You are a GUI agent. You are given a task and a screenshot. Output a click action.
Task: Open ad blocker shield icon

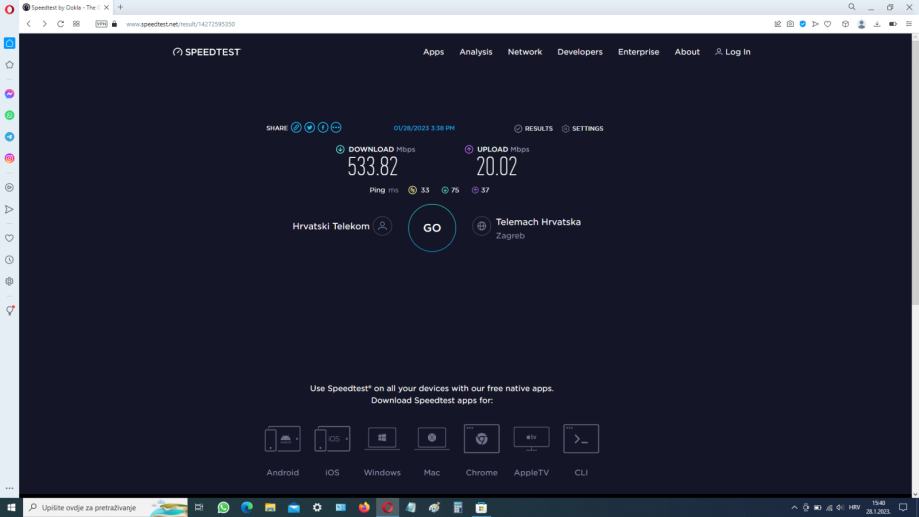click(x=802, y=24)
